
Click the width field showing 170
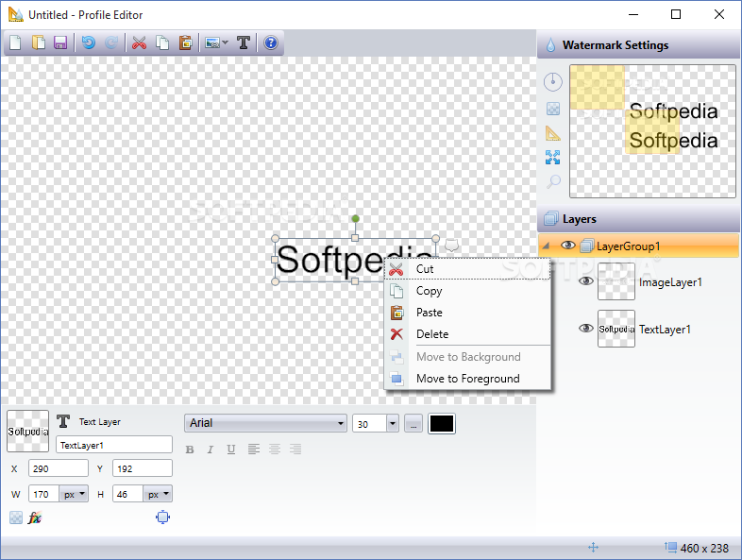point(44,494)
